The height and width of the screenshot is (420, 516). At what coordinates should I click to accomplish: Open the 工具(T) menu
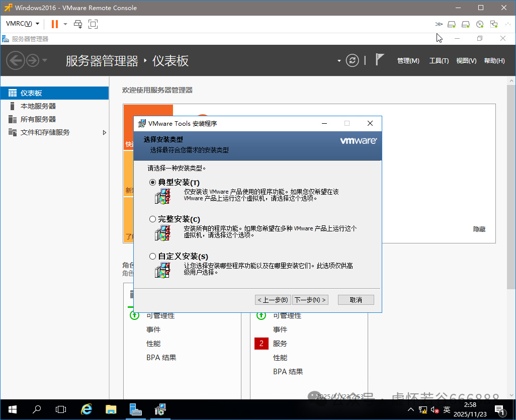(x=439, y=60)
